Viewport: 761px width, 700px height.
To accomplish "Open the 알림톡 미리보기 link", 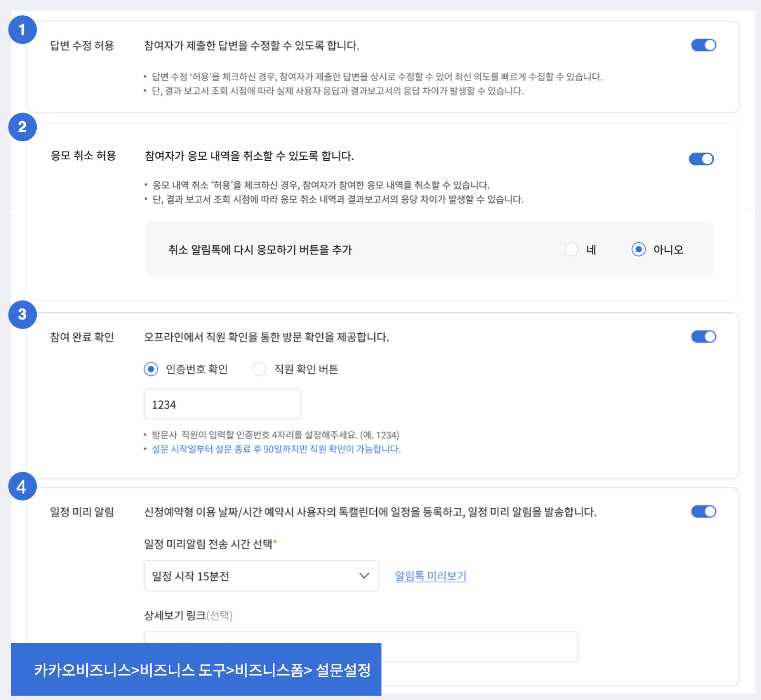I will pyautogui.click(x=430, y=576).
